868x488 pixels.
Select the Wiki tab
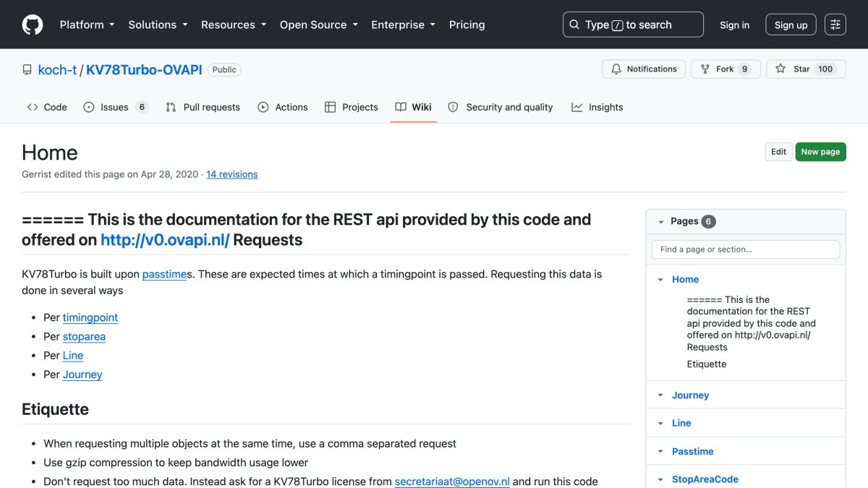[414, 107]
